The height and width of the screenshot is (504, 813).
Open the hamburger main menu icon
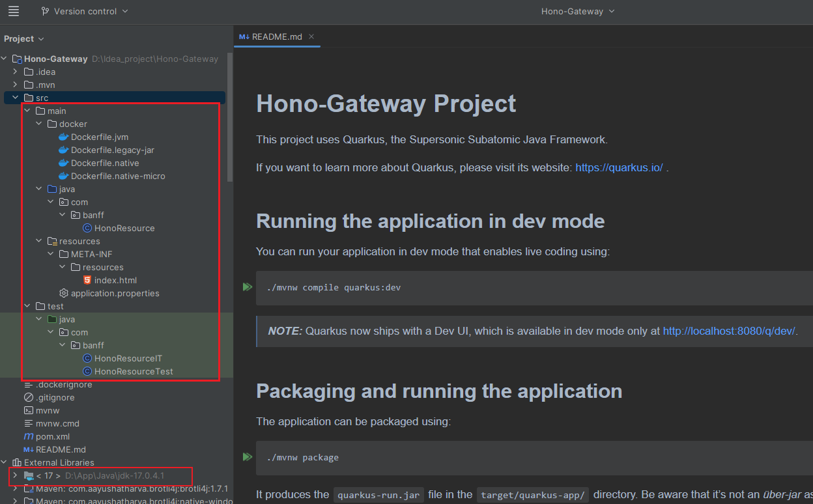[x=14, y=11]
